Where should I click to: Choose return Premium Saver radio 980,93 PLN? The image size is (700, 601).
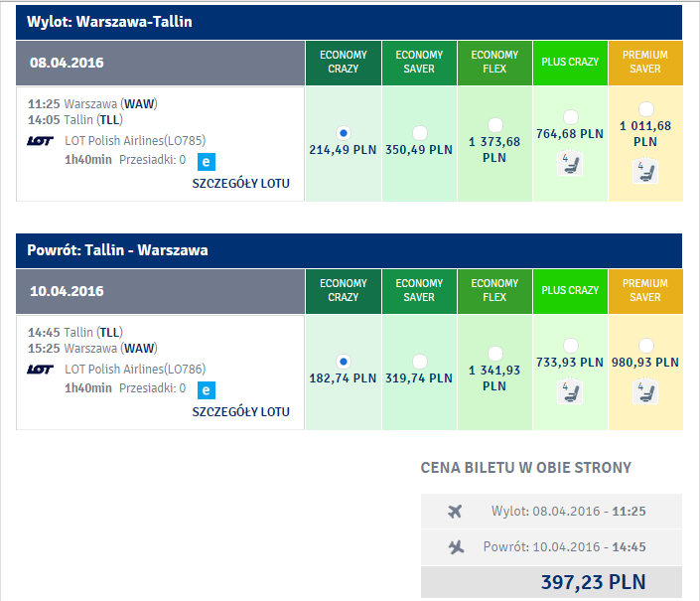coord(645,345)
